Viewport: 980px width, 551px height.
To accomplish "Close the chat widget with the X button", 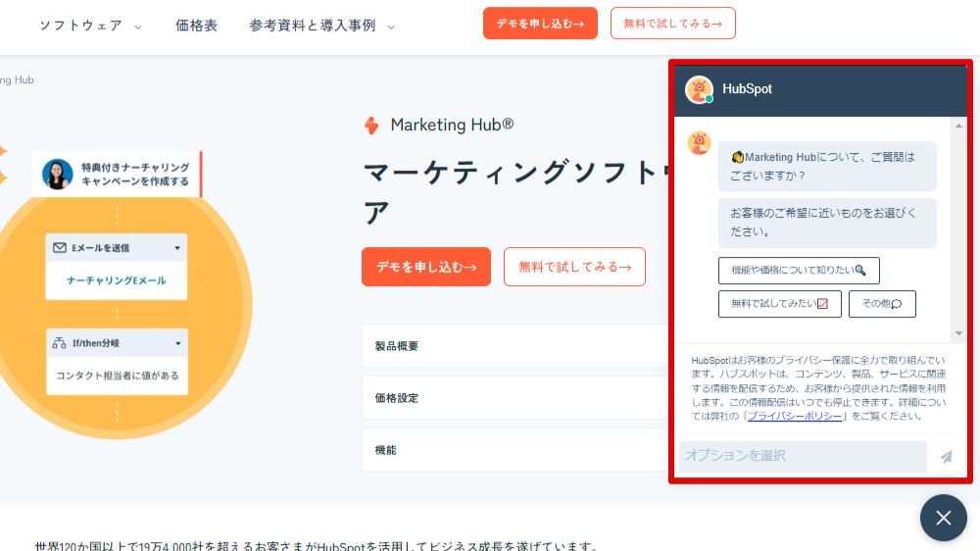I will tap(943, 518).
